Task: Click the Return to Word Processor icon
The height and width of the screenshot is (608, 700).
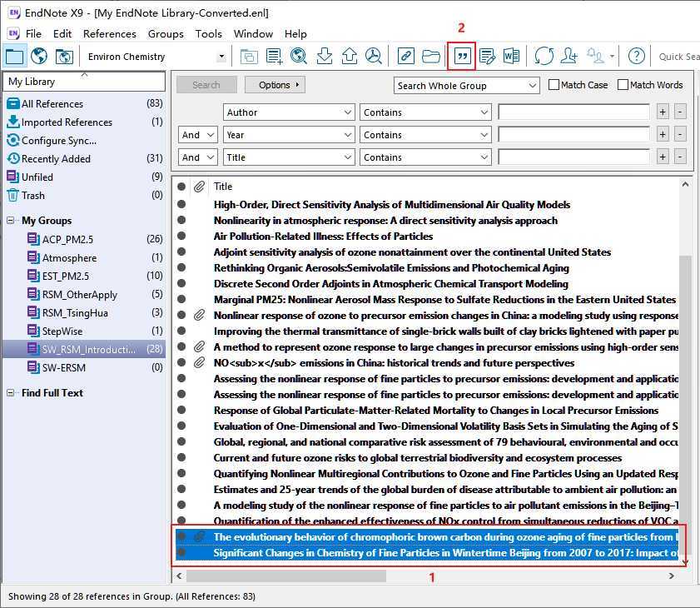Action: 511,57
